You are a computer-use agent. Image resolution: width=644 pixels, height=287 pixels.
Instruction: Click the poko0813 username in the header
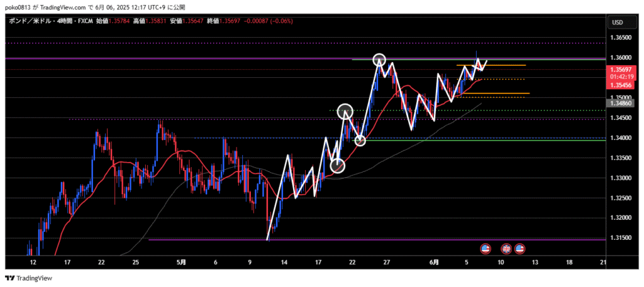pos(19,7)
